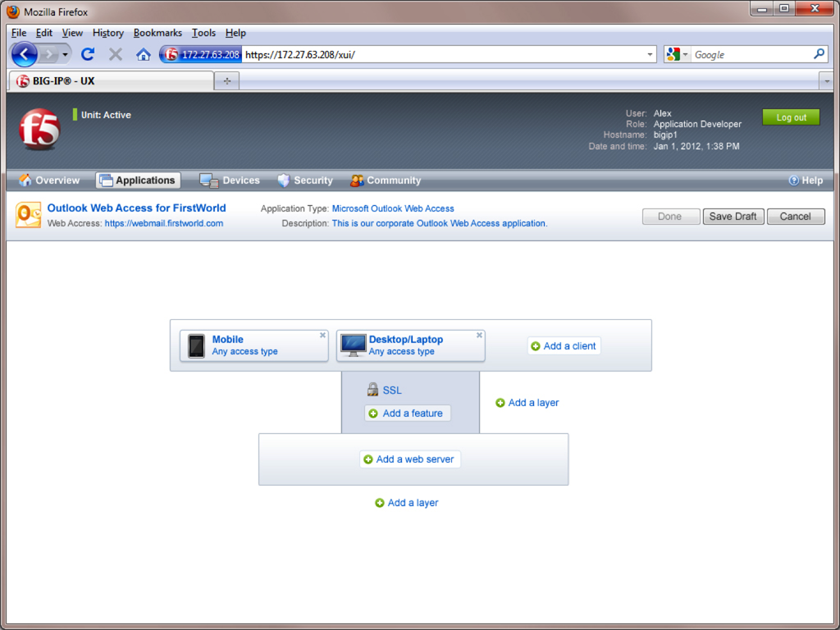The image size is (840, 630).
Task: Reload the page with the refresh icon
Action: 88,54
